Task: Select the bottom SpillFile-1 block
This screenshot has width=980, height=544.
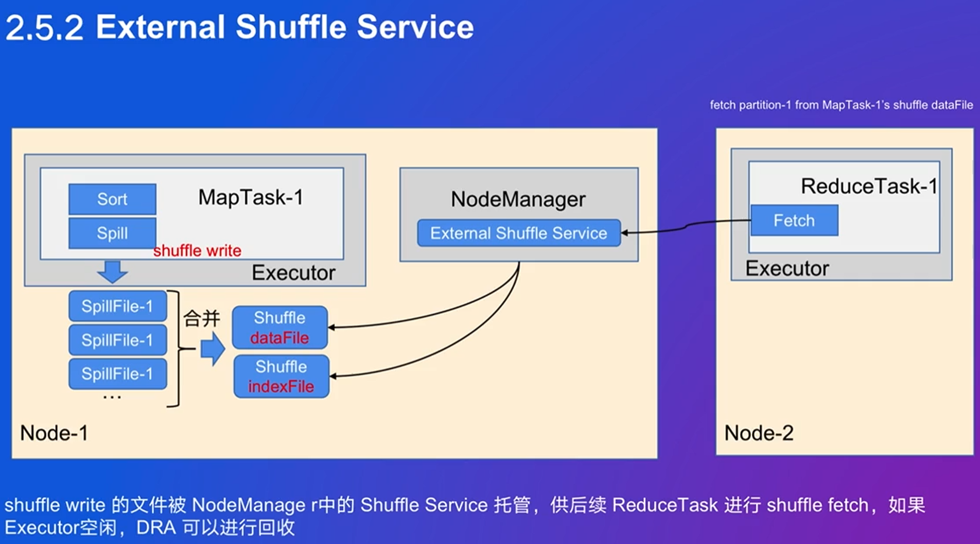Action: tap(117, 373)
